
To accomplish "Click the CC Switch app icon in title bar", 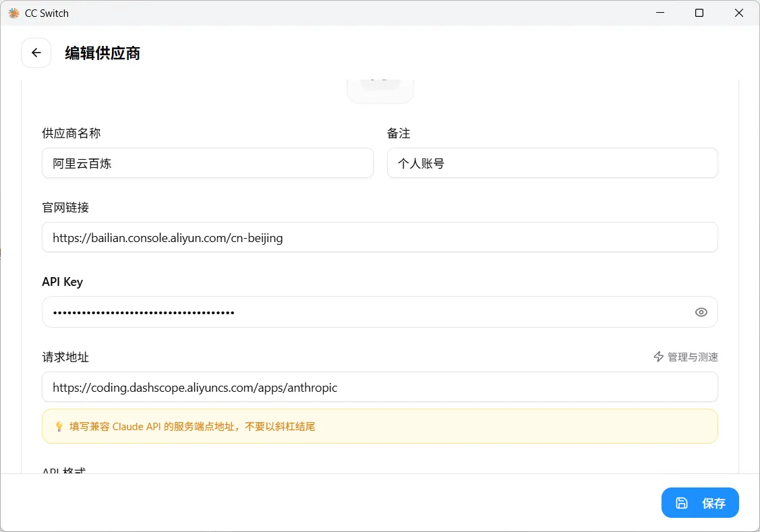I will coord(13,13).
